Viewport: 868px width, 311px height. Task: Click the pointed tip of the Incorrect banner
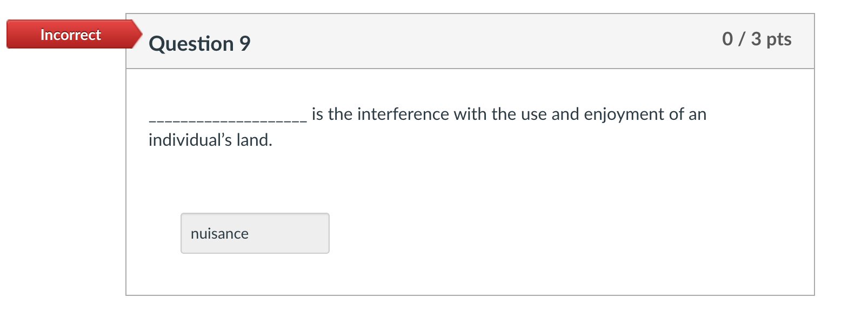point(139,35)
